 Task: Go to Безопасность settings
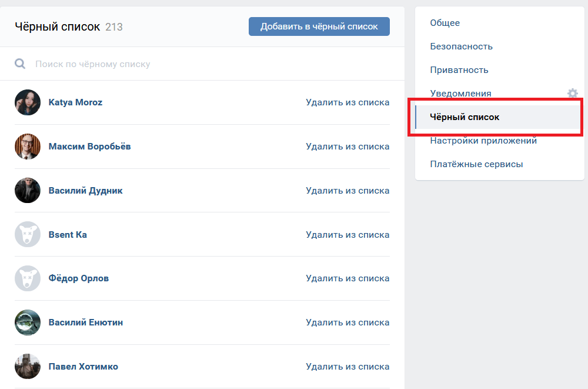(x=461, y=46)
